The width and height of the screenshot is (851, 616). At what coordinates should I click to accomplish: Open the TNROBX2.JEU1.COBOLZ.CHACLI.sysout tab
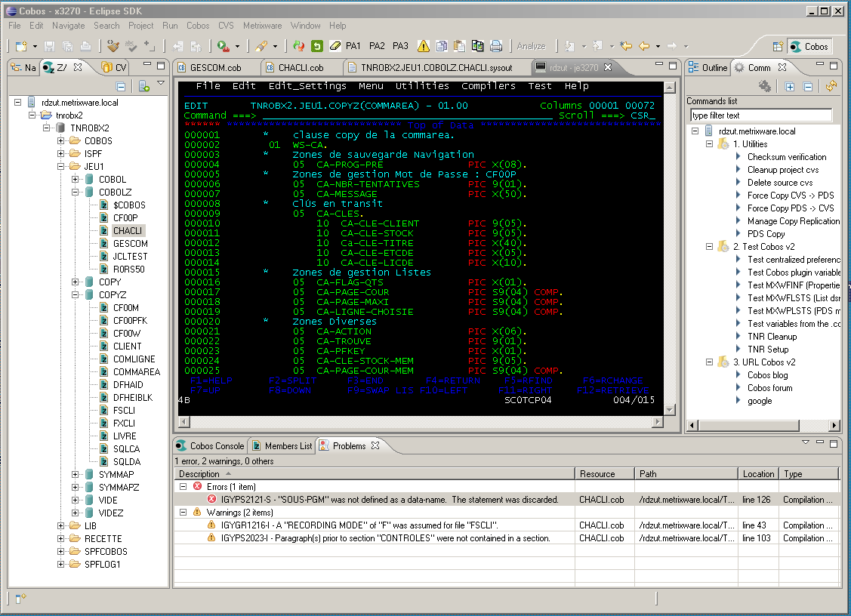click(x=436, y=68)
